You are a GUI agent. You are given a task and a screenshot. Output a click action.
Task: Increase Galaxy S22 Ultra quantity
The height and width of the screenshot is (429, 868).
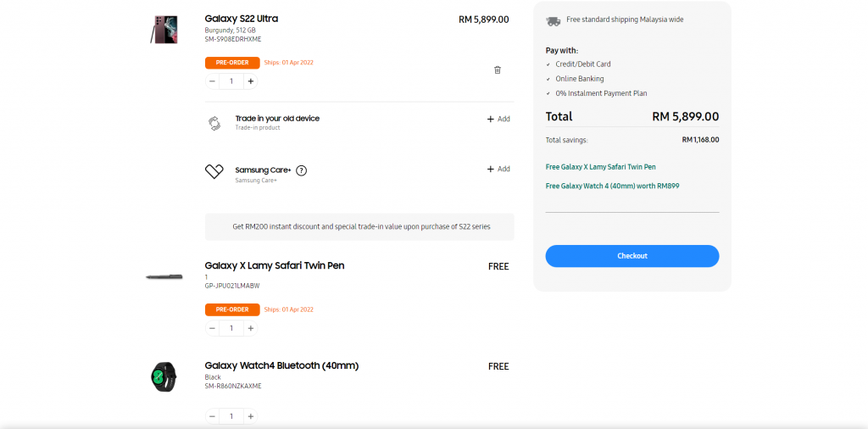point(250,81)
